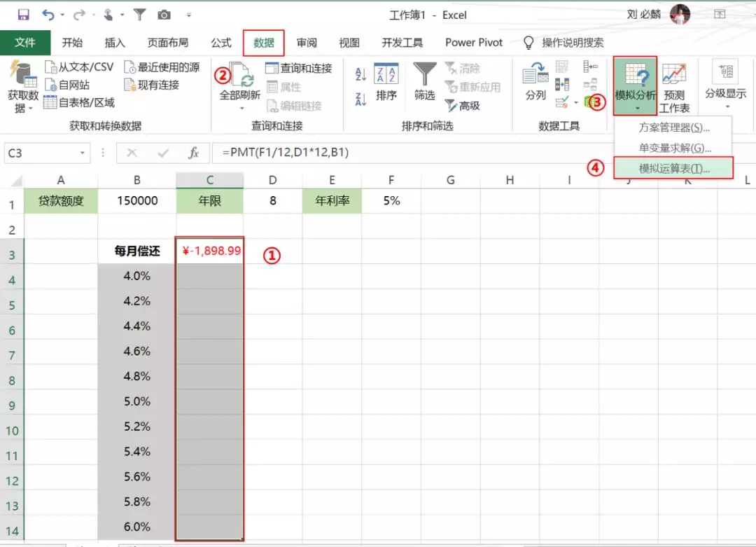This screenshot has width=756, height=547.
Task: Select Goal Seek (单变量求解) menu item
Action: pos(673,148)
